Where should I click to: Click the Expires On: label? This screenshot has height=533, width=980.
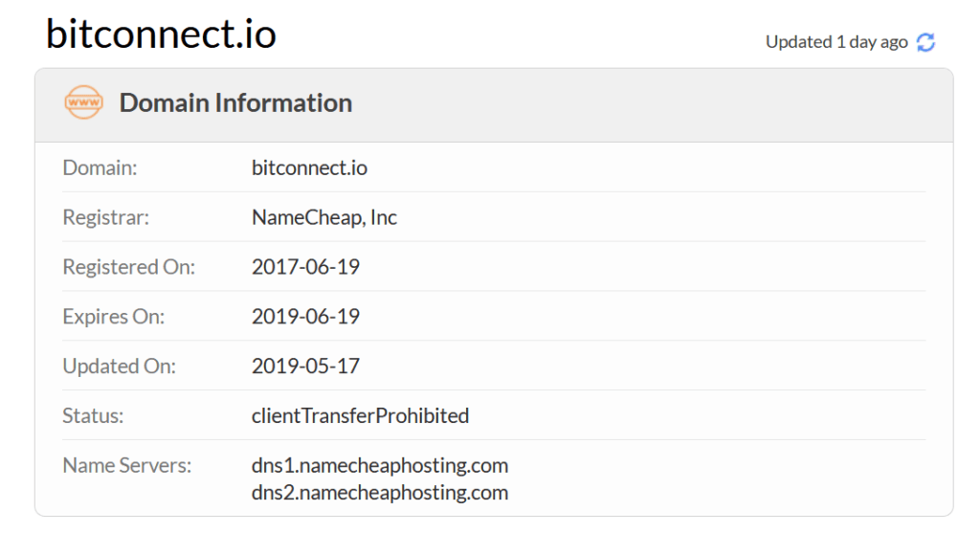click(114, 317)
